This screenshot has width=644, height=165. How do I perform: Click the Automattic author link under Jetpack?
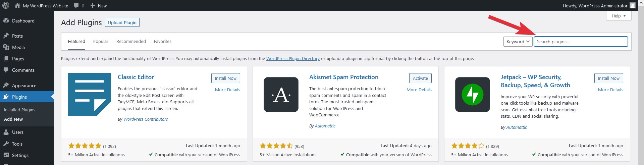pyautogui.click(x=517, y=127)
